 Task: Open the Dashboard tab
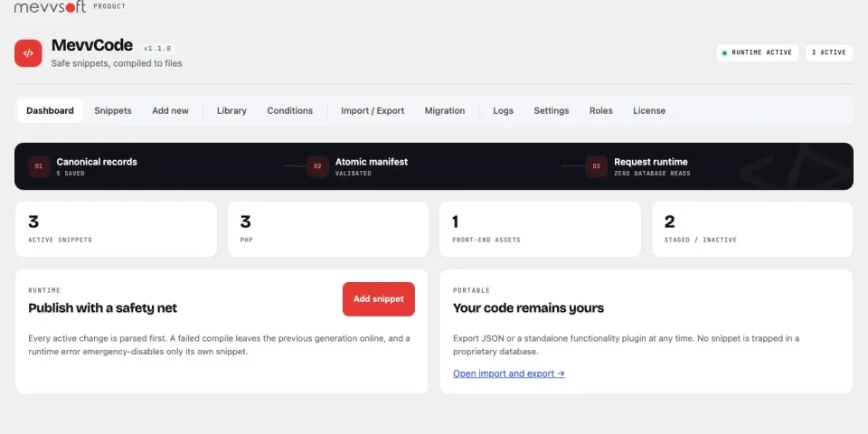click(50, 110)
